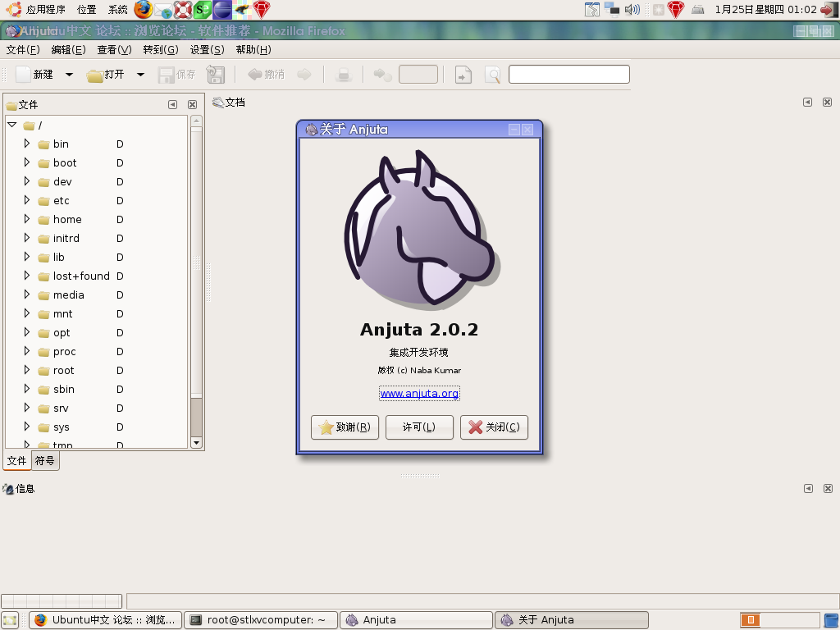Screen dimensions: 840x630
Task: Click the 打开 open-folder toolbar icon
Action: coord(95,75)
